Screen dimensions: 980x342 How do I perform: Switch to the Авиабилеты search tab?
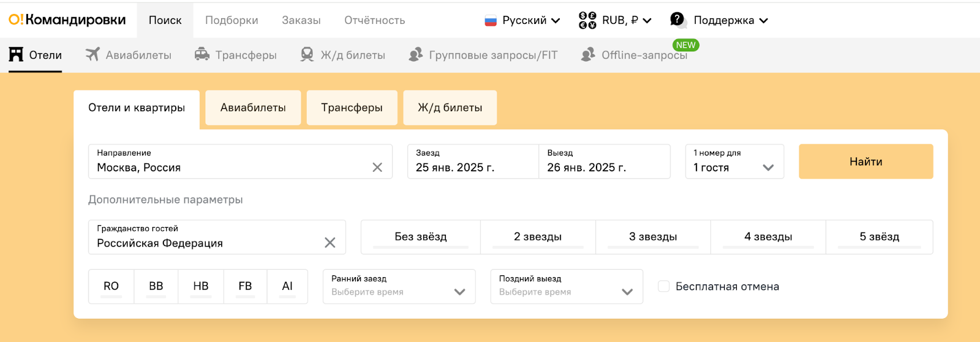click(253, 108)
